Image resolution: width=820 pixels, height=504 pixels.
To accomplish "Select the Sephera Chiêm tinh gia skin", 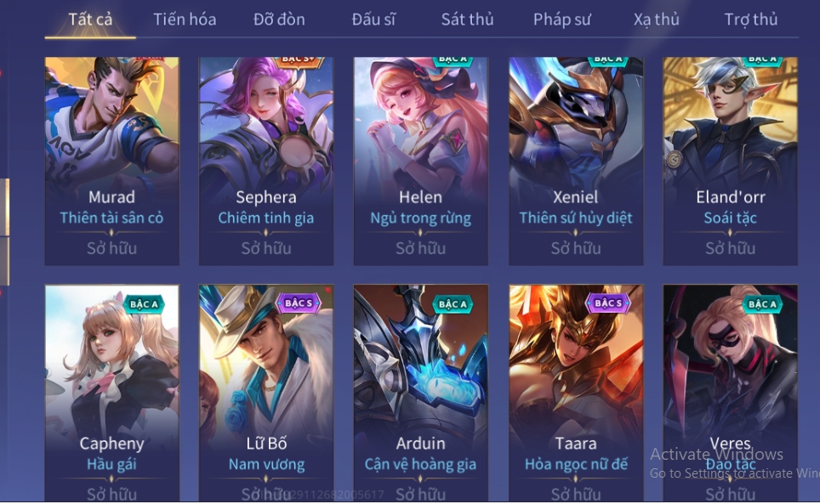I will [266, 161].
